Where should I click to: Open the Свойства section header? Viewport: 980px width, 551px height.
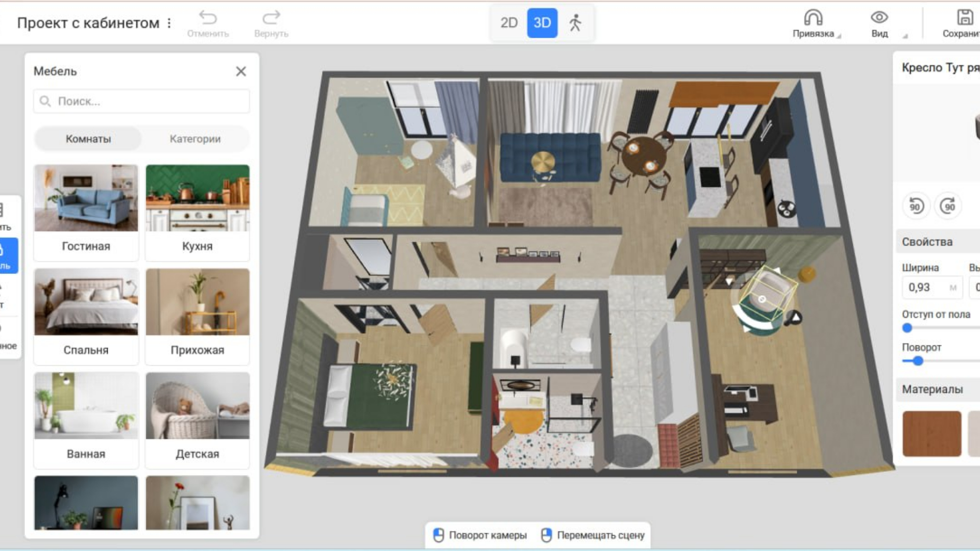[938, 242]
